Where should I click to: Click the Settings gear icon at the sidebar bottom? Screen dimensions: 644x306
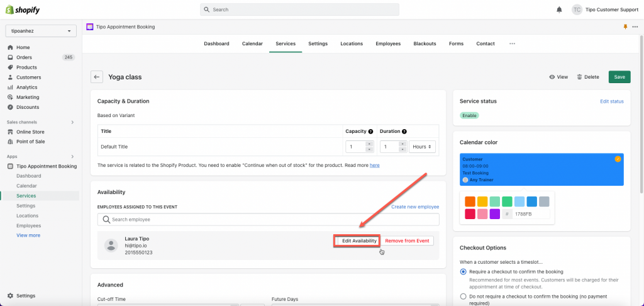[10, 296]
